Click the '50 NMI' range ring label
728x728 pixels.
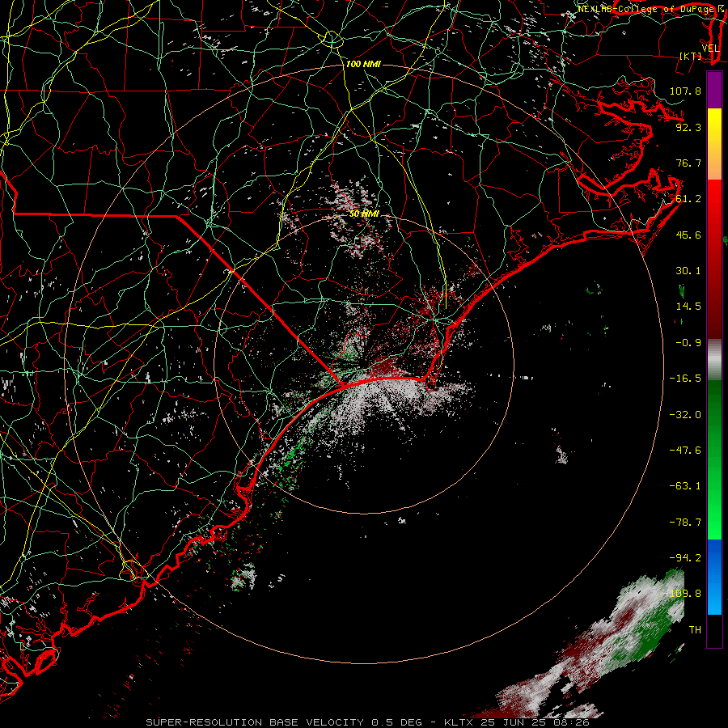coord(364,214)
